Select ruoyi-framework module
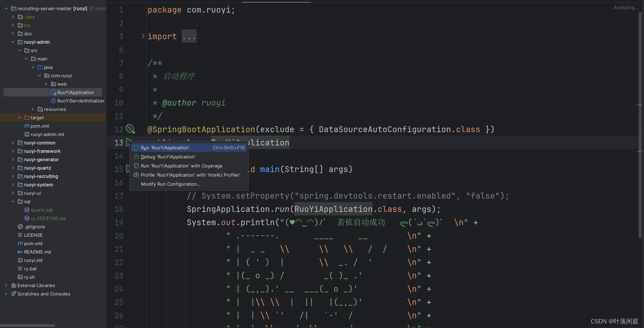Viewport: 644px width, 328px height. coord(42,151)
